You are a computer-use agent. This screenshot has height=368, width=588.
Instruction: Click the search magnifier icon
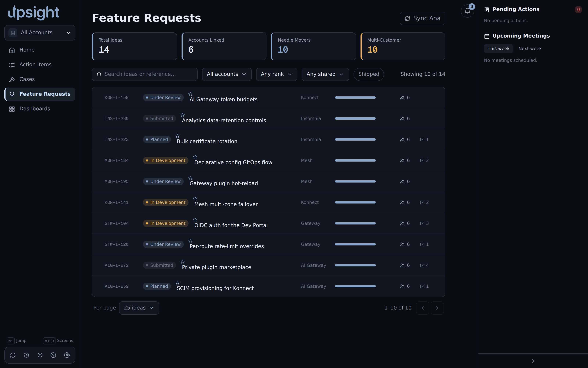point(99,75)
